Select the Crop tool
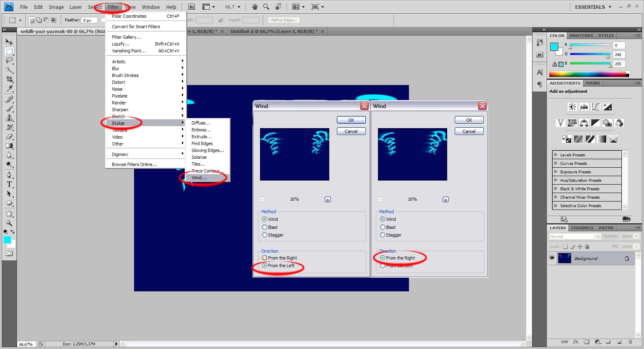644x349 pixels. click(x=9, y=79)
